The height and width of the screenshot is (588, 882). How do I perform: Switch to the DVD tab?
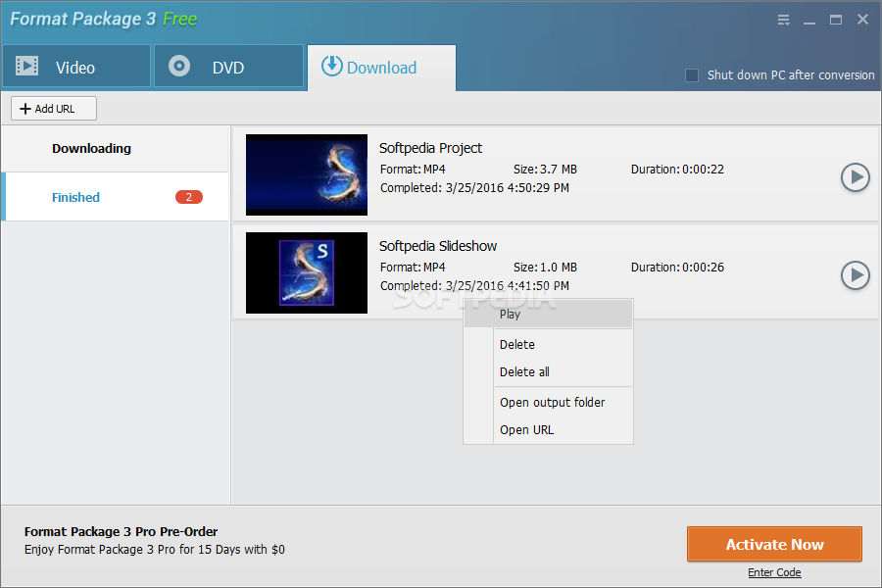pos(228,67)
